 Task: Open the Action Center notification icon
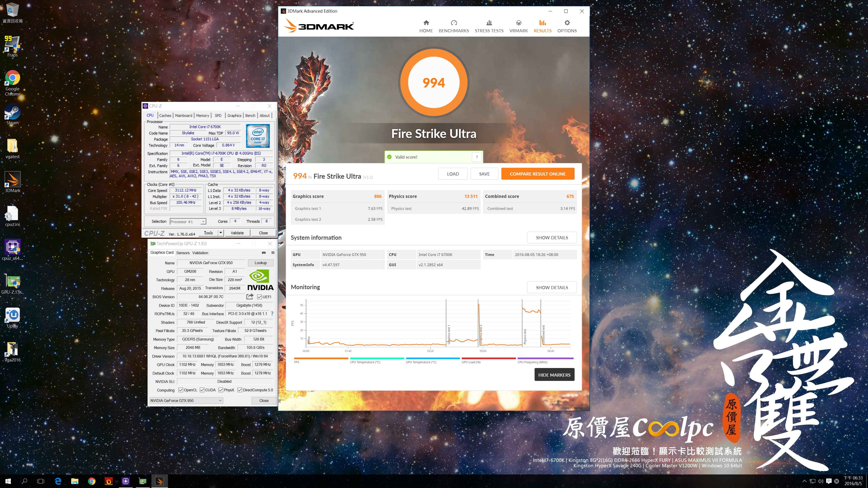[x=829, y=481]
